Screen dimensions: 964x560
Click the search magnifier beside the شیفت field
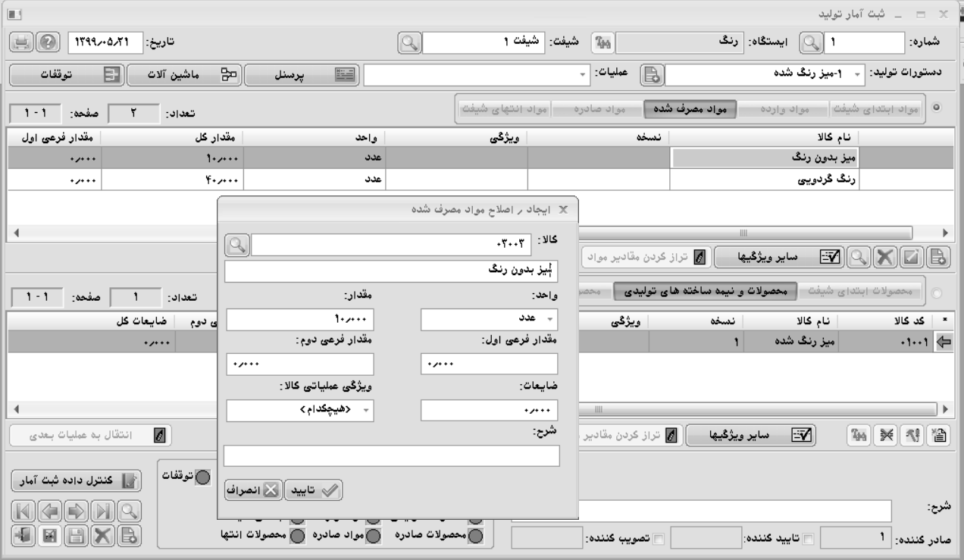409,43
